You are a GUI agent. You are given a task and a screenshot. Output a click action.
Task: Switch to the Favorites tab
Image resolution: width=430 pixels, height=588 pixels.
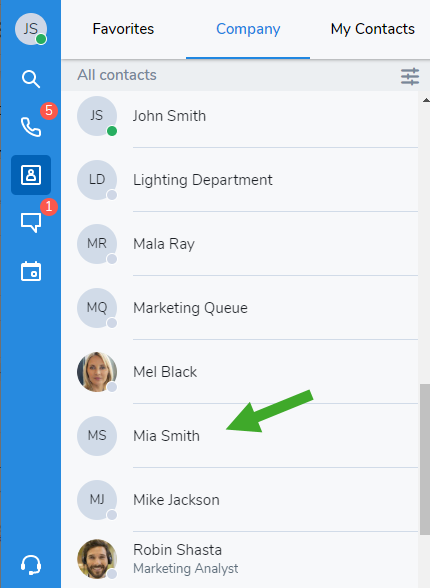(123, 29)
